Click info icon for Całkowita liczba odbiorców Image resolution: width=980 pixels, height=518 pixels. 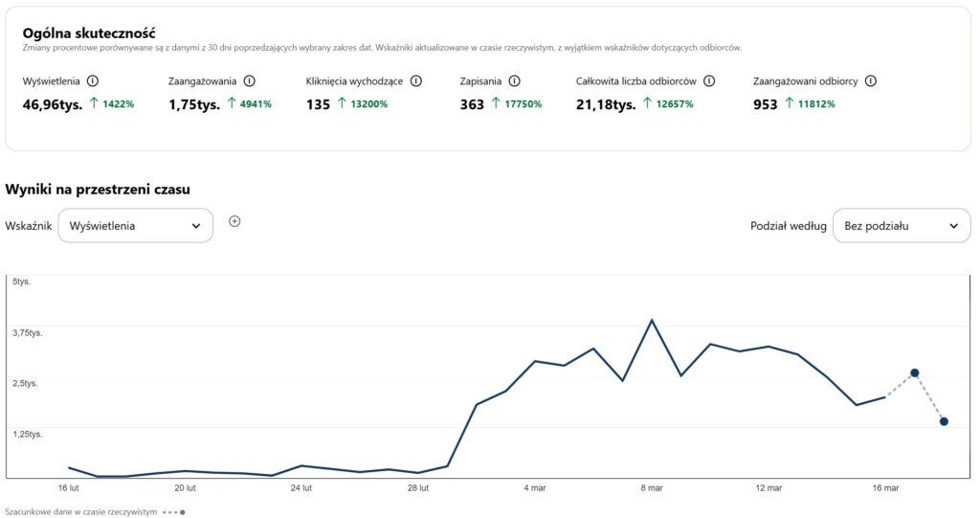(x=709, y=81)
